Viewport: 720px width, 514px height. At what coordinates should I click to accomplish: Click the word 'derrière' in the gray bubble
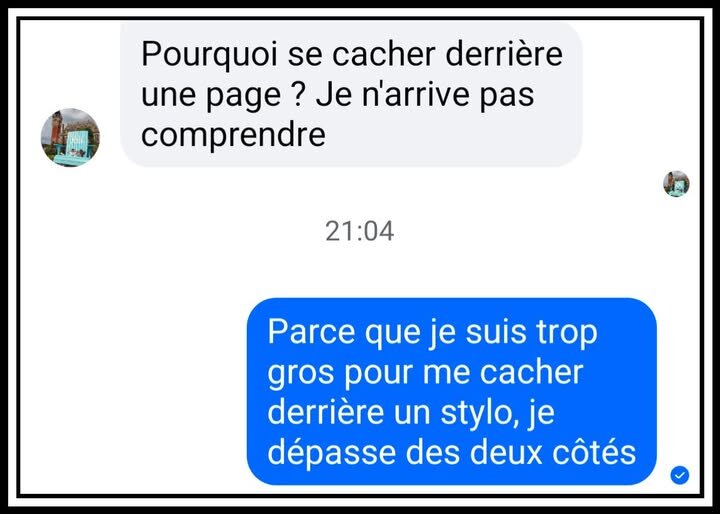pos(504,54)
